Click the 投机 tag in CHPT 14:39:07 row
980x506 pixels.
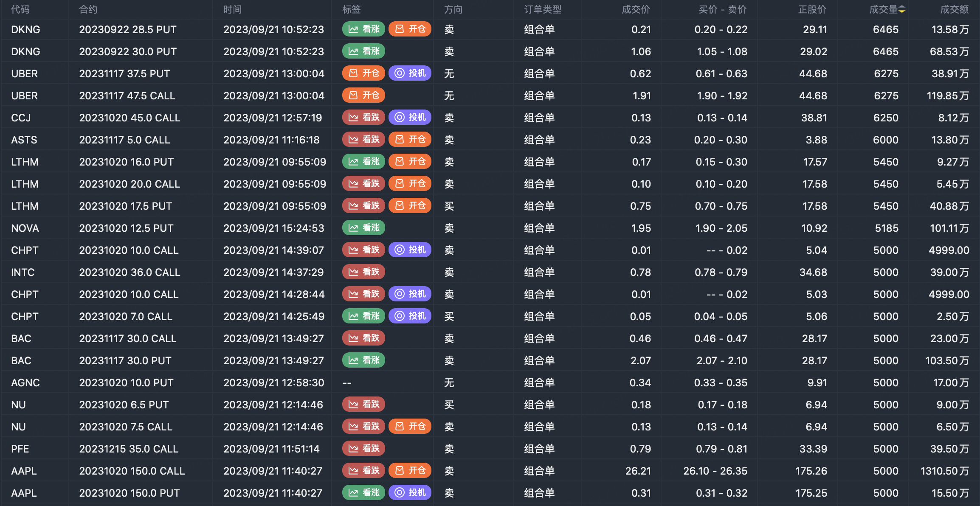pyautogui.click(x=410, y=250)
